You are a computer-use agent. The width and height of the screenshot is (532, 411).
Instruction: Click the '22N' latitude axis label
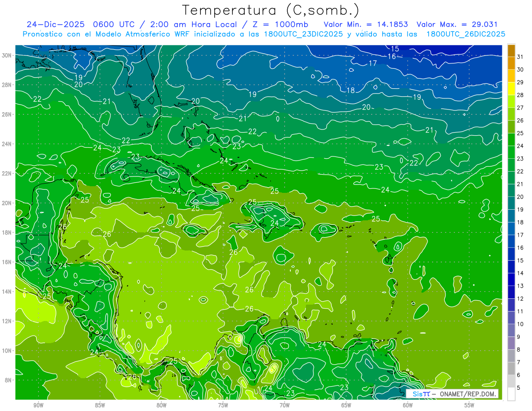7,173
